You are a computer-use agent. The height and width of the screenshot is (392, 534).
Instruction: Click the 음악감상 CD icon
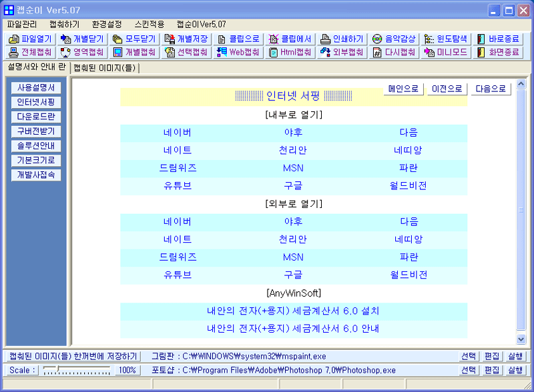coord(377,39)
